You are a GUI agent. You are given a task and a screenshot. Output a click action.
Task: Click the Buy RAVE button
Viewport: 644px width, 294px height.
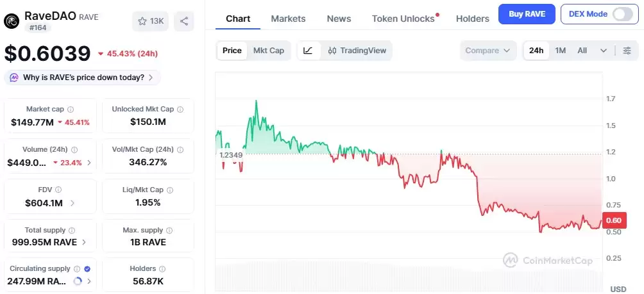tap(527, 14)
